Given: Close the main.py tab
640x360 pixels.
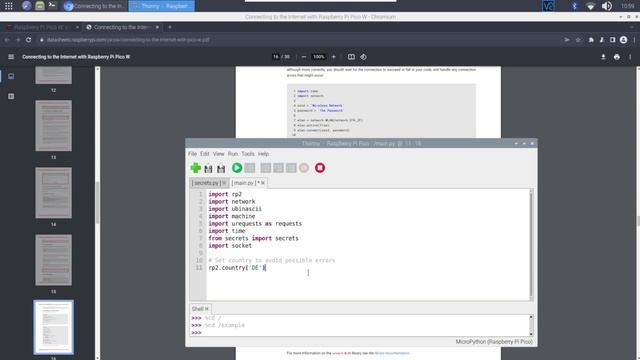Looking at the screenshot, I should (263, 183).
